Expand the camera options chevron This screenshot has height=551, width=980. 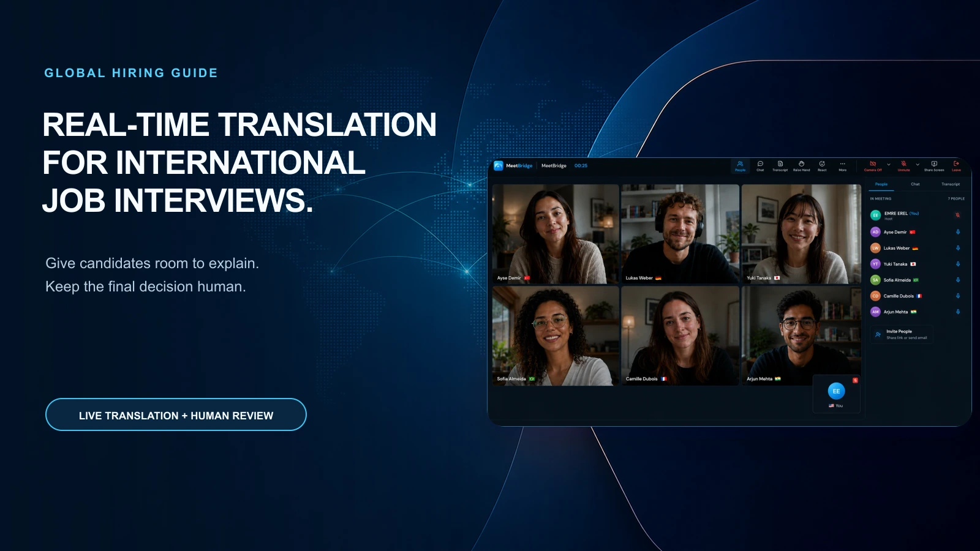(x=889, y=165)
